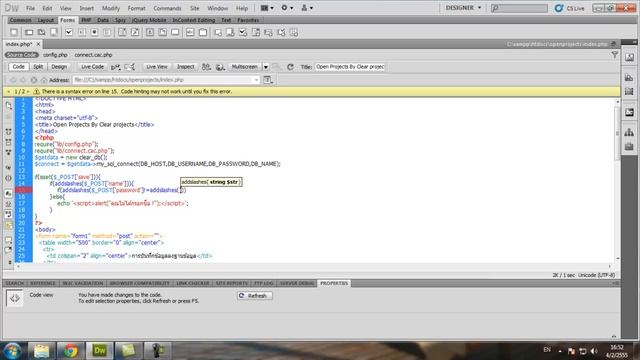The width and height of the screenshot is (640, 360).
Task: Click the Refresh button in Properties
Action: point(255,296)
